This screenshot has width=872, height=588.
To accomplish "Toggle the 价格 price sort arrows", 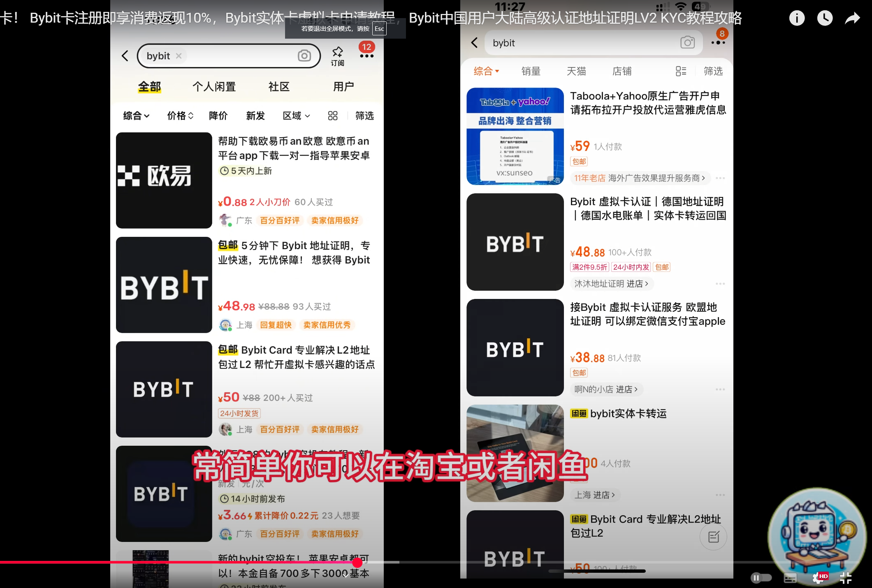I will point(180,116).
